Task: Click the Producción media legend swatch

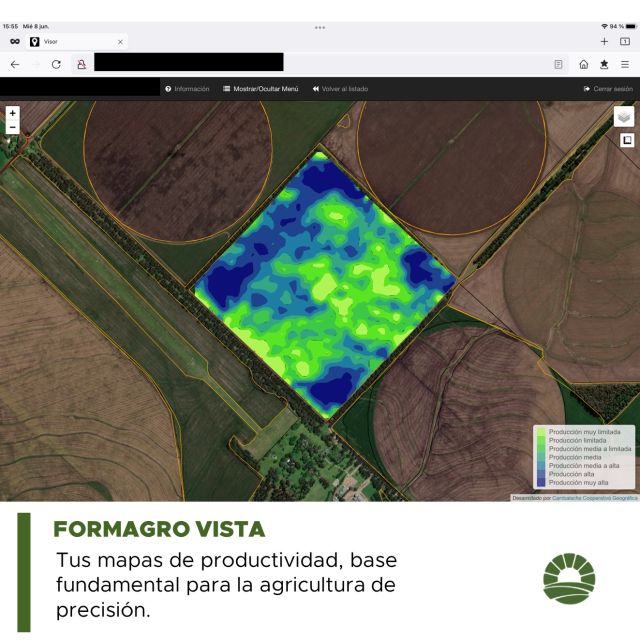Action: point(541,457)
